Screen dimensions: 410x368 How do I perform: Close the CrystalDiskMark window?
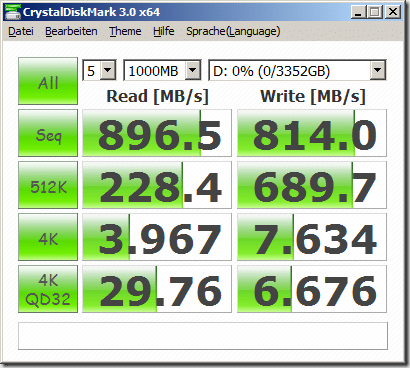click(393, 12)
